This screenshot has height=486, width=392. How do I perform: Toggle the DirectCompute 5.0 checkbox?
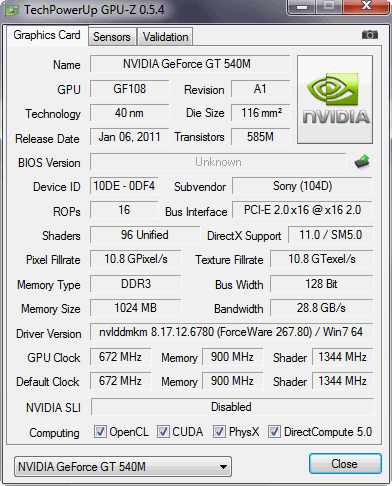pyautogui.click(x=274, y=431)
